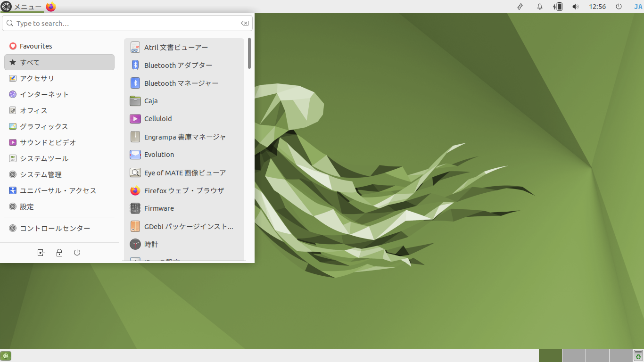
Task: Select the Favourites category
Action: [59, 46]
